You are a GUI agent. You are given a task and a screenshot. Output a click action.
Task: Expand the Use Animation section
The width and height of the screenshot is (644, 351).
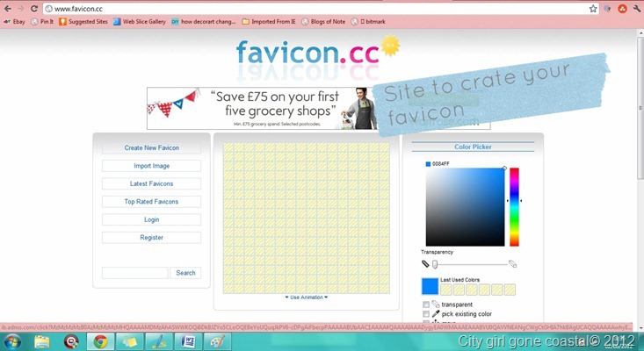[x=307, y=297]
